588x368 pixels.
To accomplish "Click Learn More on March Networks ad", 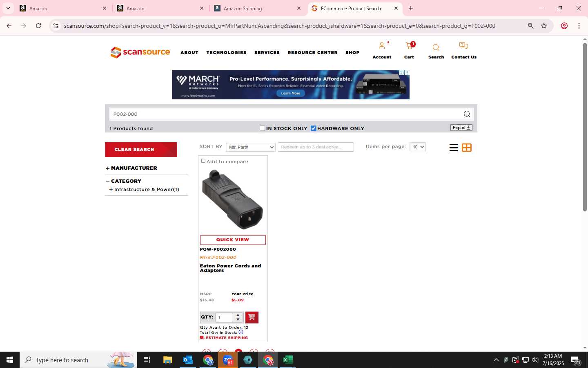I will point(290,93).
